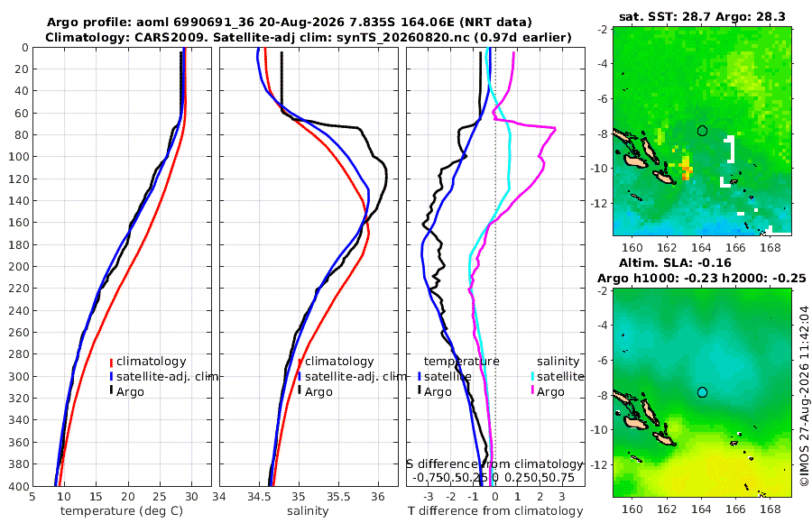Click the 'sat. SST: 28.7 Argo: 28.3' title
The height and width of the screenshot is (523, 812).
click(702, 17)
